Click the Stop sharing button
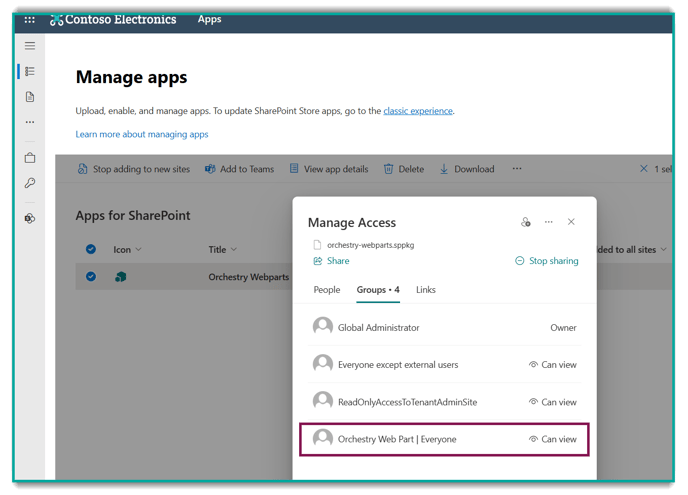Image resolution: width=688 pixels, height=495 pixels. coord(546,261)
